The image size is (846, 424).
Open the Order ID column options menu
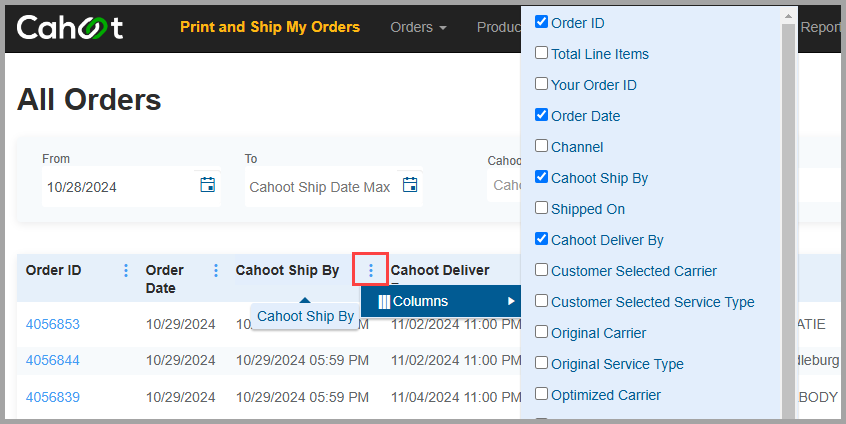tap(126, 270)
